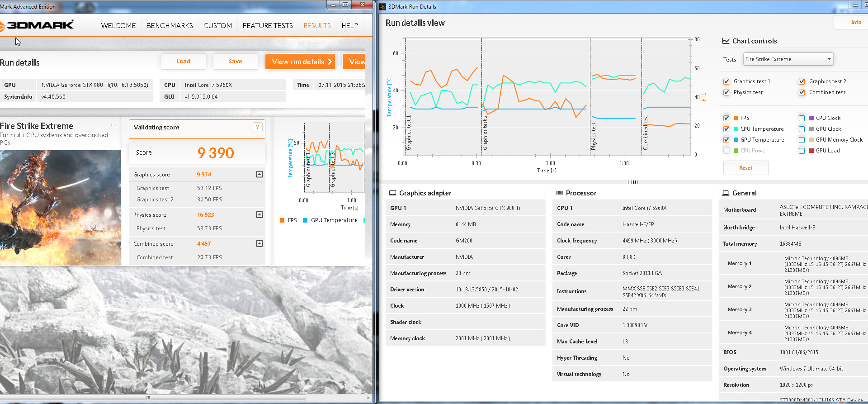Image resolution: width=868 pixels, height=404 pixels.
Task: Enable the CPU Clock checkbox
Action: click(802, 118)
